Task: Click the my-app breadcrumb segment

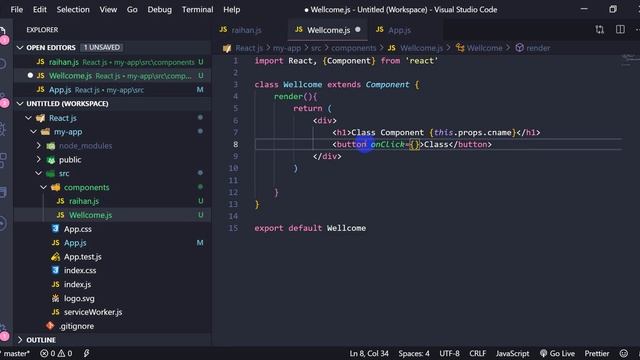Action: coord(287,48)
